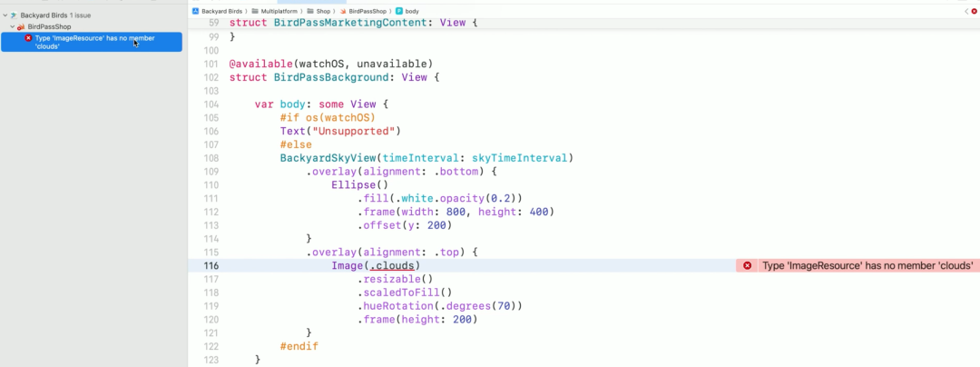Open the body property breadcrumb
Screen dimensions: 980x367
tap(407, 11)
